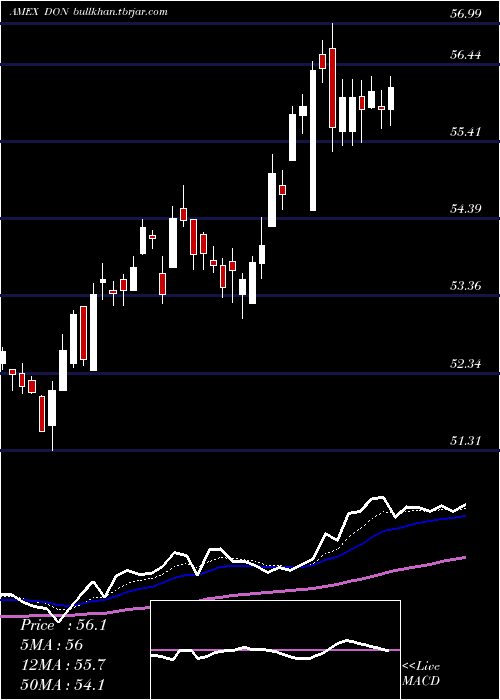Viewport: 500px width, 700px height.
Task: Click the 52.34 price axis label
Action: (465, 364)
